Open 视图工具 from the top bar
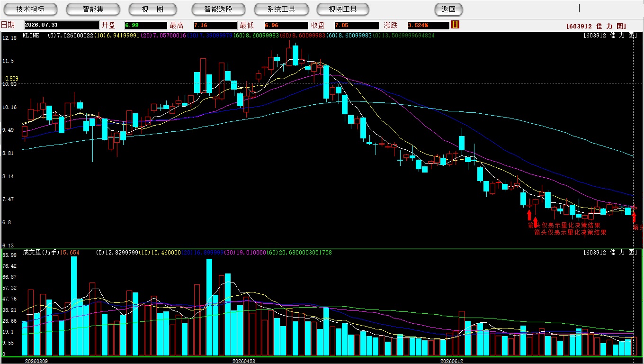The image size is (644, 364). point(343,9)
